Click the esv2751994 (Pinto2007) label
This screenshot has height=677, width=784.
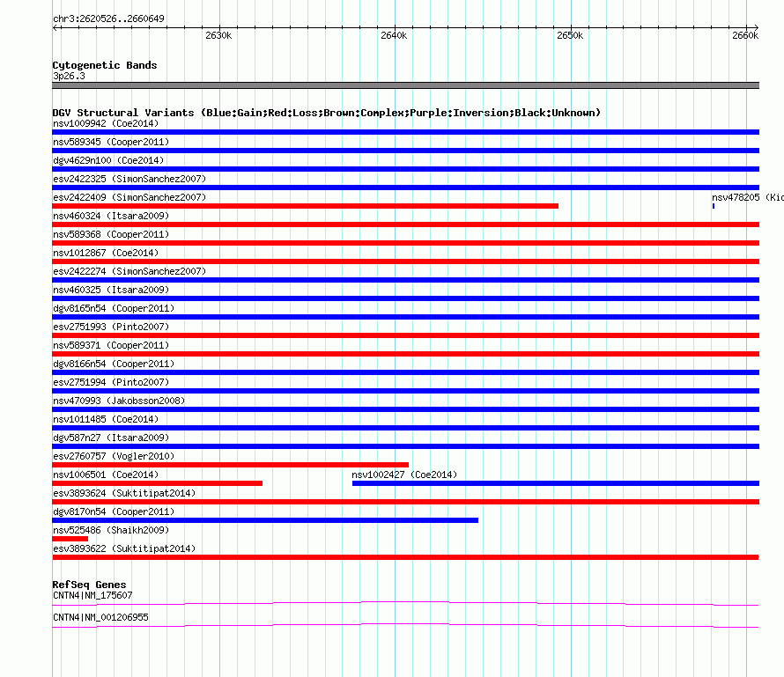[x=111, y=382]
